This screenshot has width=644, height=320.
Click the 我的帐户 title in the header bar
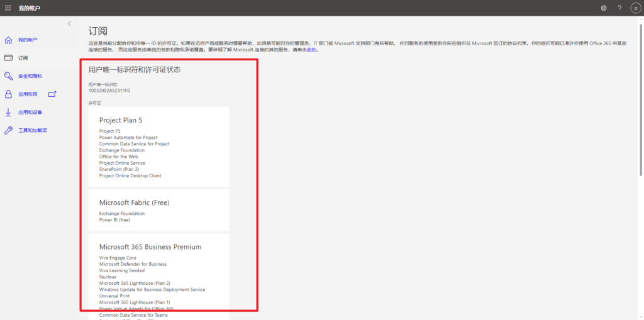pyautogui.click(x=28, y=8)
